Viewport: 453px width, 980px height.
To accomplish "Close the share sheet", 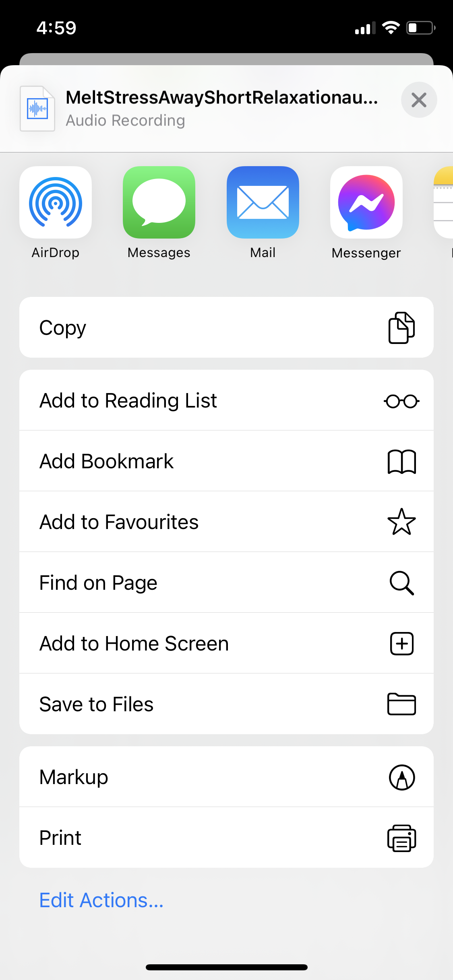I will click(419, 100).
